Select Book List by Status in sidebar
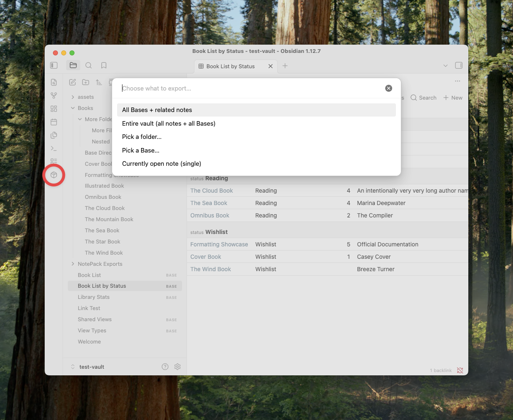The height and width of the screenshot is (420, 513). click(125, 286)
